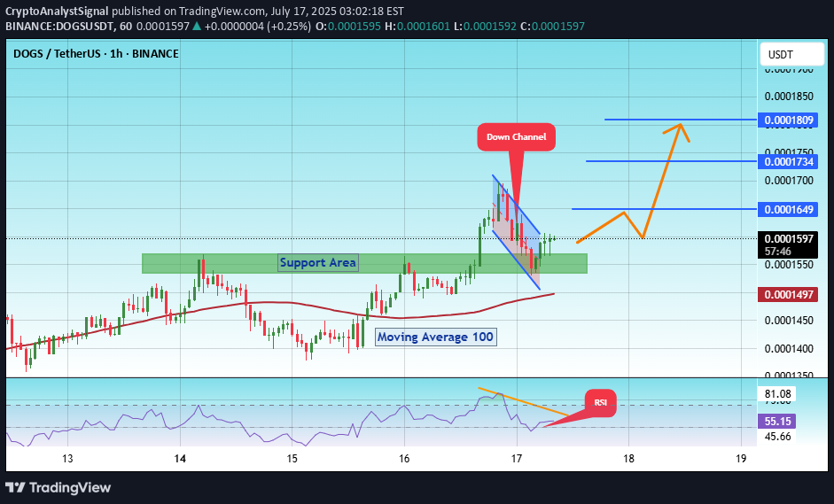This screenshot has width=834, height=504.
Task: Click the countdown timer 57:46
Action: 777,252
